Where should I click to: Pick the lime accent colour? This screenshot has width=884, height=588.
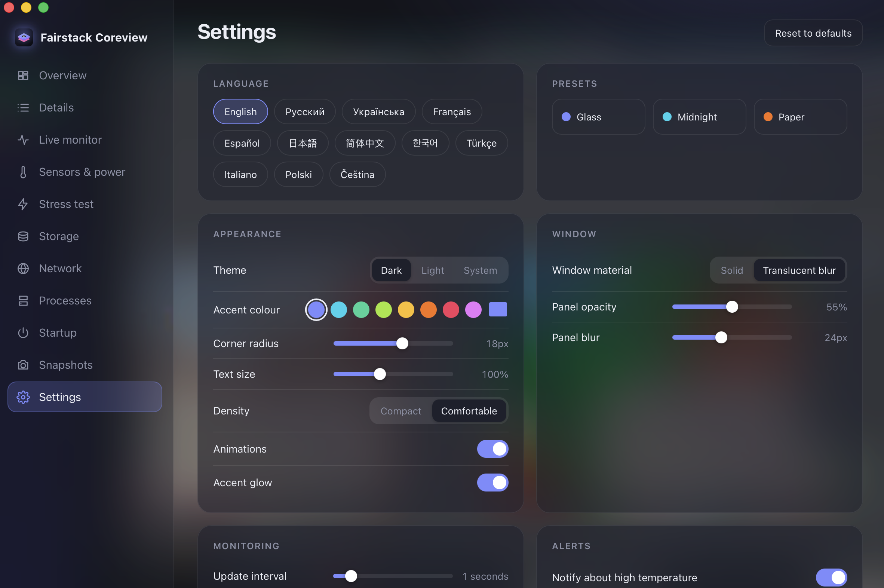(384, 310)
